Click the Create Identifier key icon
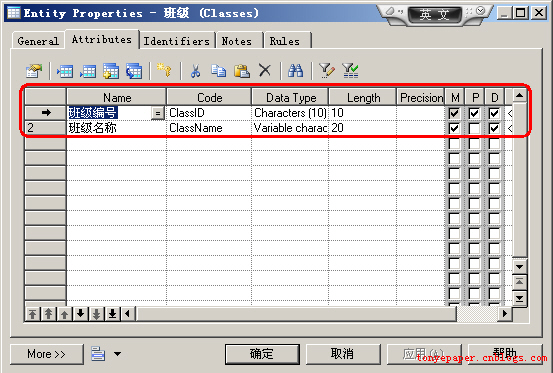553x373 pixels. (164, 70)
